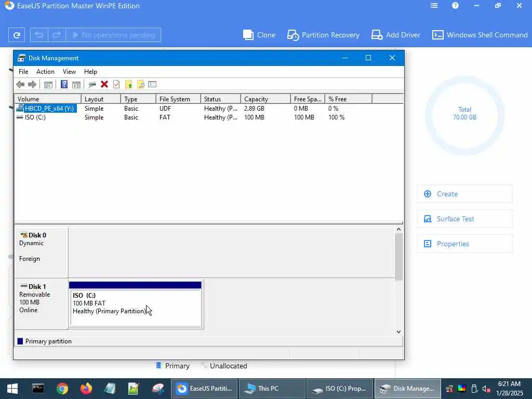Click Add Driver in EaseUS toolbar
The height and width of the screenshot is (399, 532).
coord(396,35)
